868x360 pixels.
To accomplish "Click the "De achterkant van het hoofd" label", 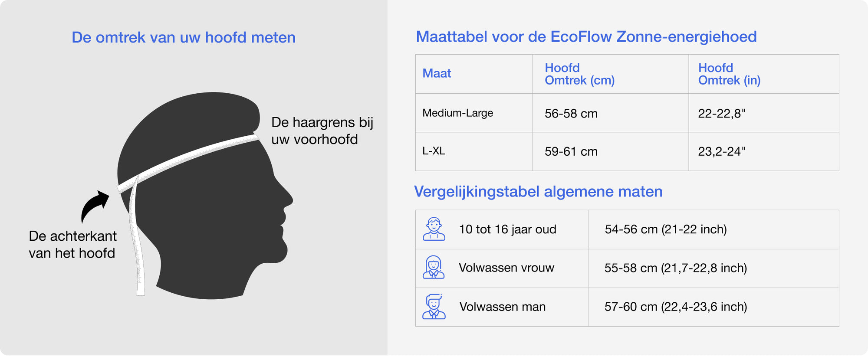I will pos(72,244).
